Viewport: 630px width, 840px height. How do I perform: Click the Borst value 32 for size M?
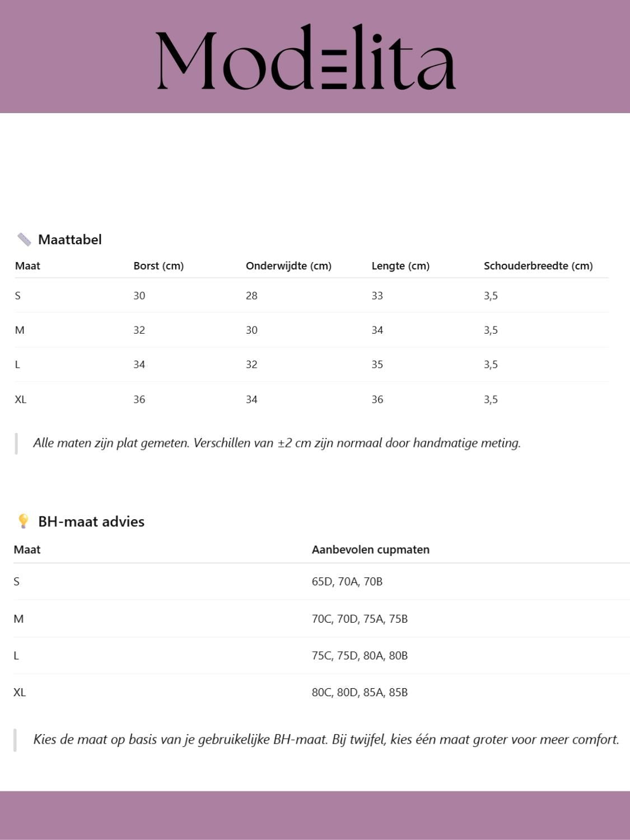pyautogui.click(x=139, y=330)
